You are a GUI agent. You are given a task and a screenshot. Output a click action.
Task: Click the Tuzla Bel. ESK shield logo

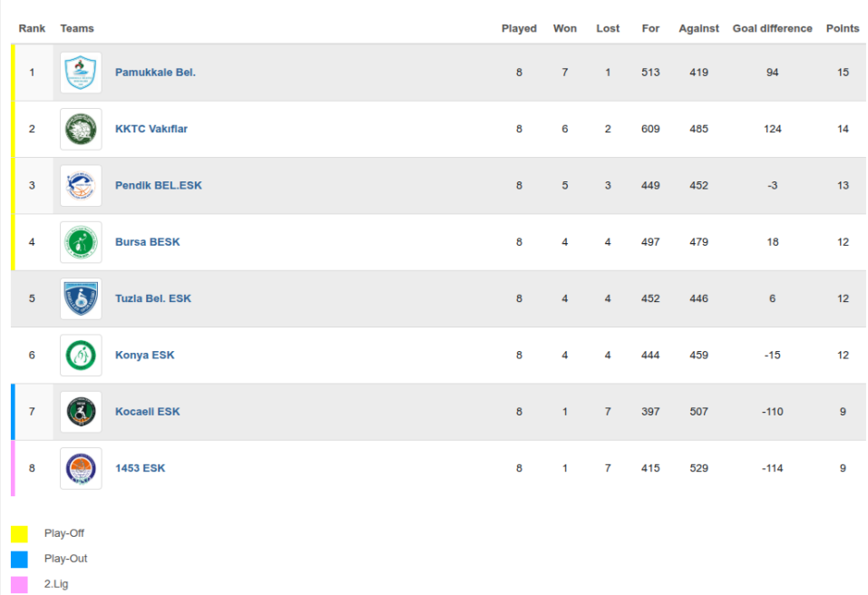click(x=81, y=298)
